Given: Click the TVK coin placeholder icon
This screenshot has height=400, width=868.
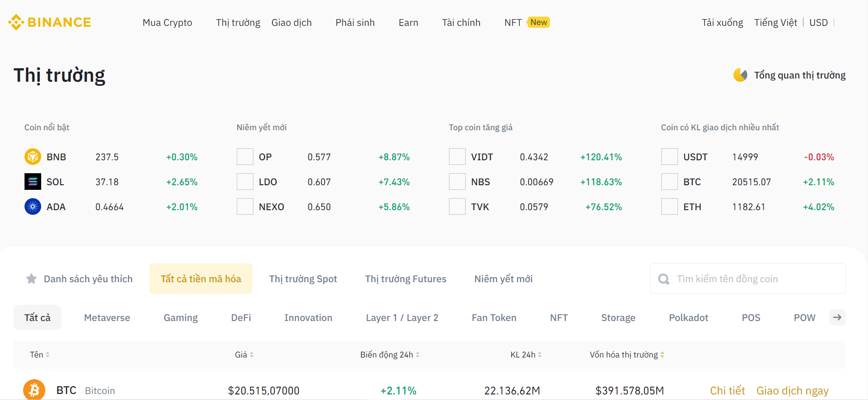Looking at the screenshot, I should pos(457,206).
